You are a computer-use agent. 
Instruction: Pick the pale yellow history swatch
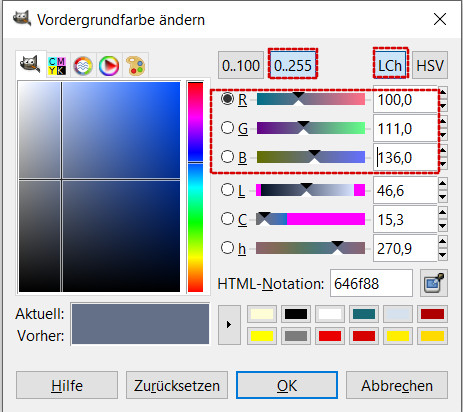[262, 314]
